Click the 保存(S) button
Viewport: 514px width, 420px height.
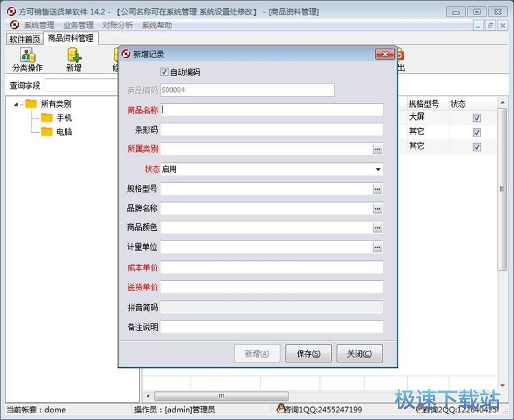click(x=308, y=354)
